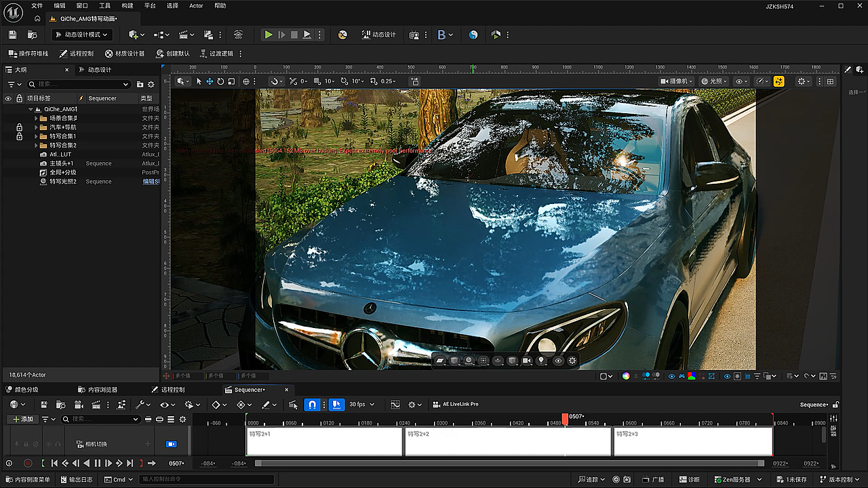Click the viewport layout grid icon
868x488 pixels.
[x=830, y=81]
